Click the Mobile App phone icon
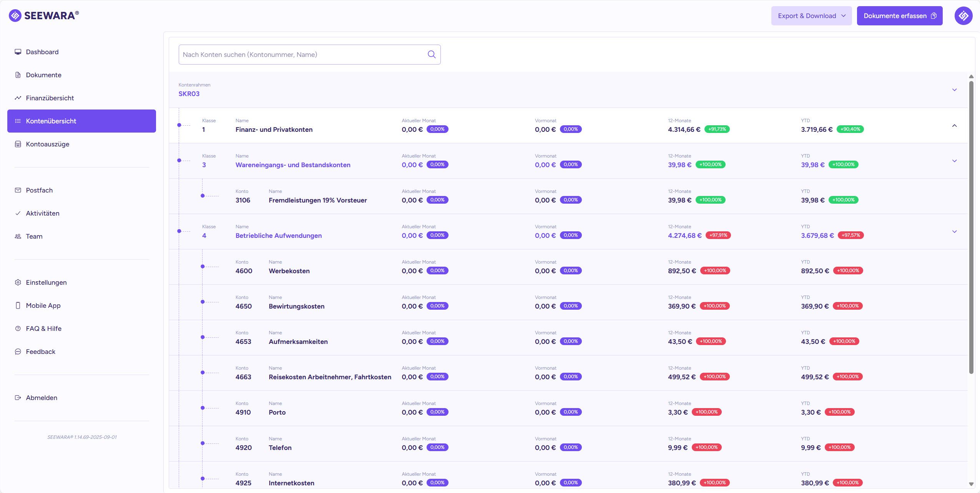Screen dimensions: 980x493 pyautogui.click(x=18, y=305)
